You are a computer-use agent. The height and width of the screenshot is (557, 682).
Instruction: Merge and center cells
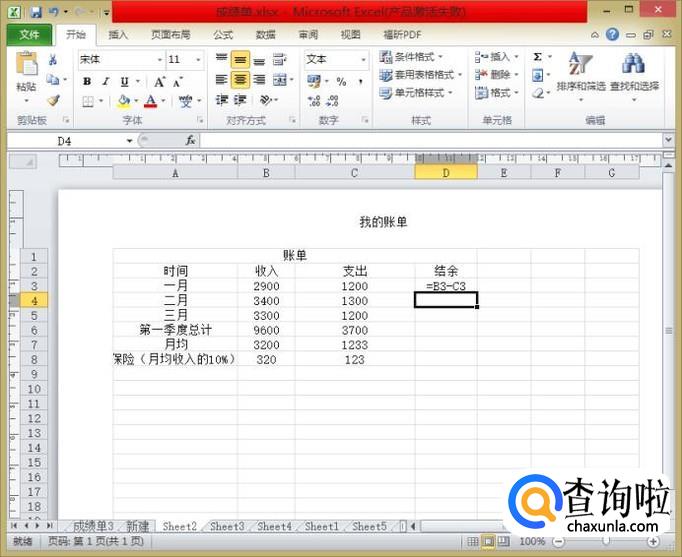tap(280, 80)
